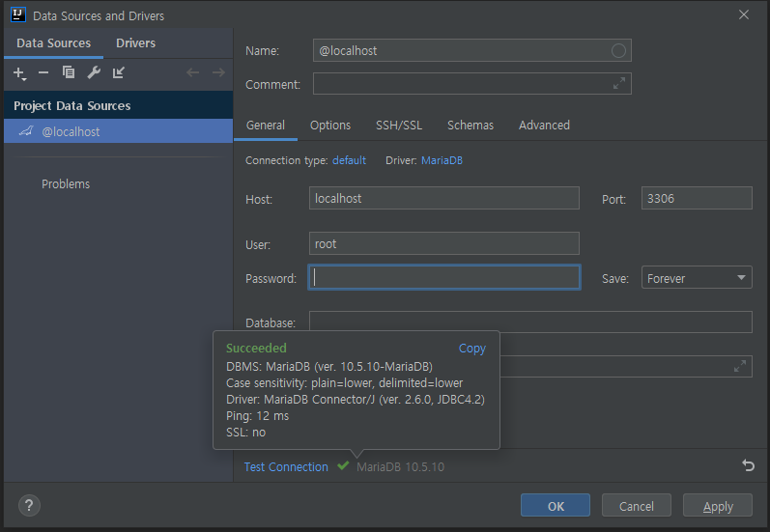The width and height of the screenshot is (770, 532).
Task: Click the 'SSL: no' text
Action: (x=245, y=433)
